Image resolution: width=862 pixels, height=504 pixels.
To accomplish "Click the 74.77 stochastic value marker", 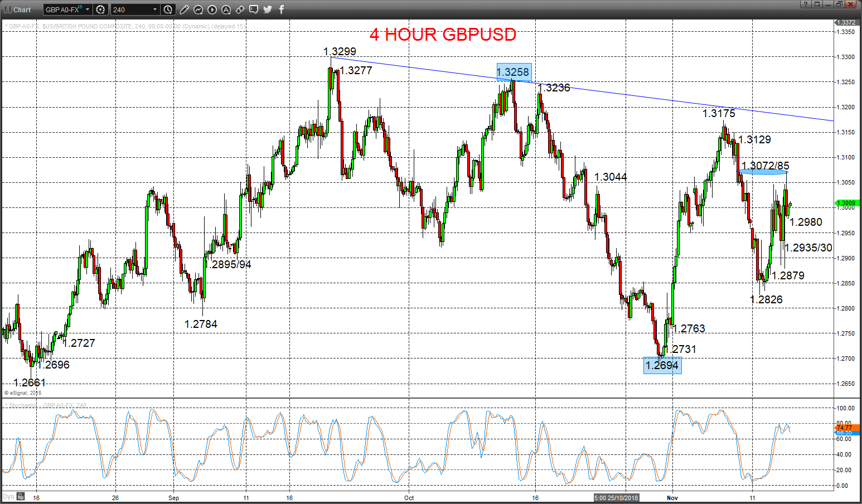I will [x=848, y=428].
